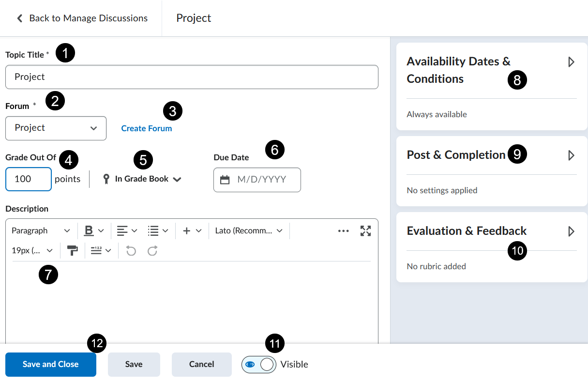This screenshot has height=383, width=588.
Task: Expand the Post & Completion panel
Action: click(x=571, y=155)
